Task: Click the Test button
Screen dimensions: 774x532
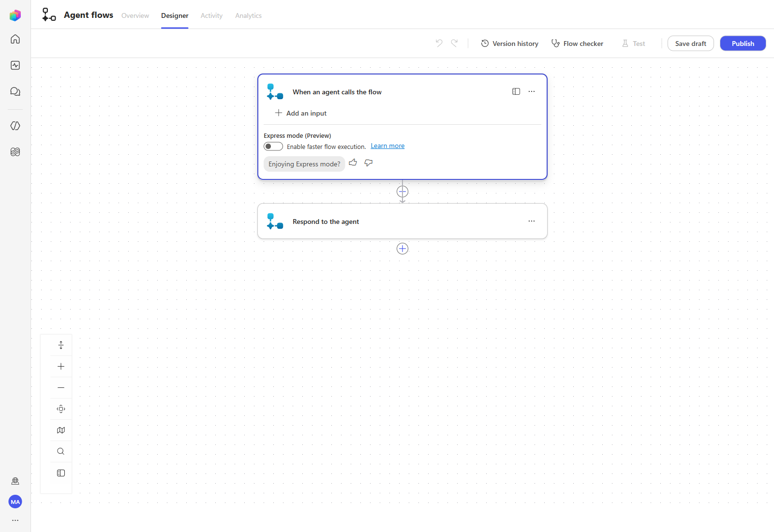Action: 633,44
